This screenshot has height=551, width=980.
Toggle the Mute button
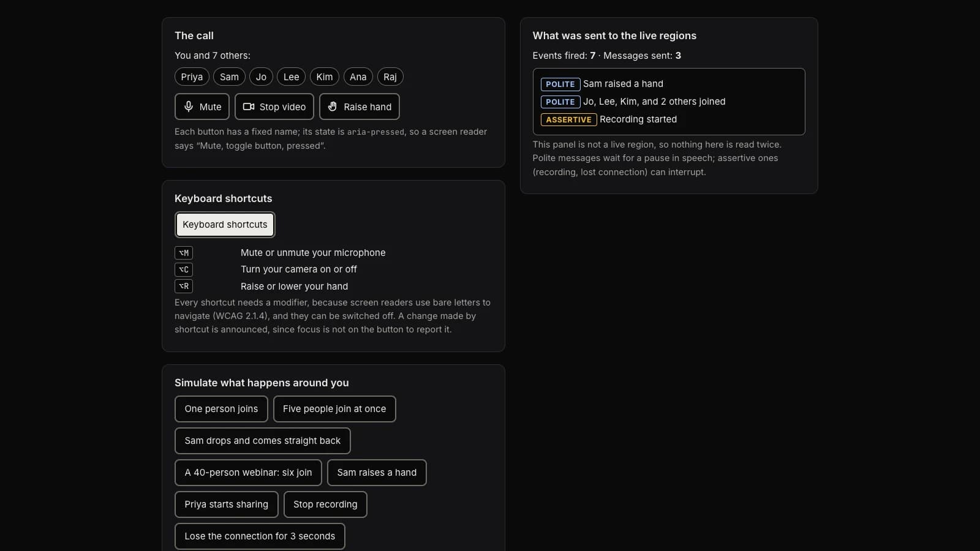[x=202, y=107]
